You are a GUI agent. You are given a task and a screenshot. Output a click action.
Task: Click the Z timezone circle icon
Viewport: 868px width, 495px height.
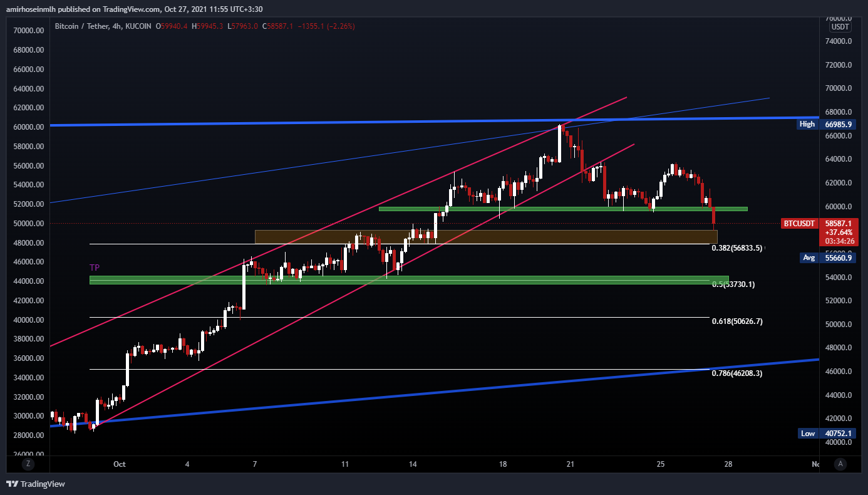pos(28,464)
